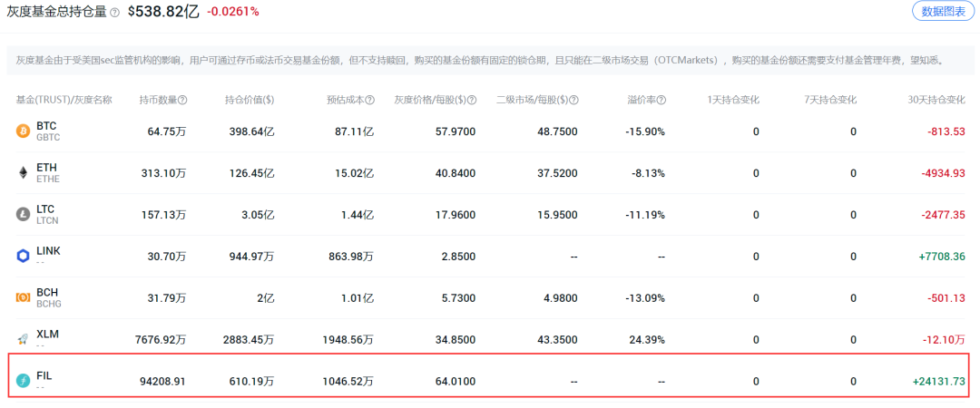Click the FIL Filecoin coin icon
This screenshot has height=408, width=980.
[23, 381]
